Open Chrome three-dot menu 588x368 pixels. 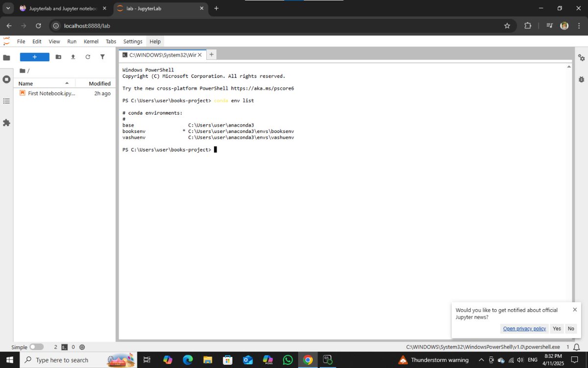579,26
